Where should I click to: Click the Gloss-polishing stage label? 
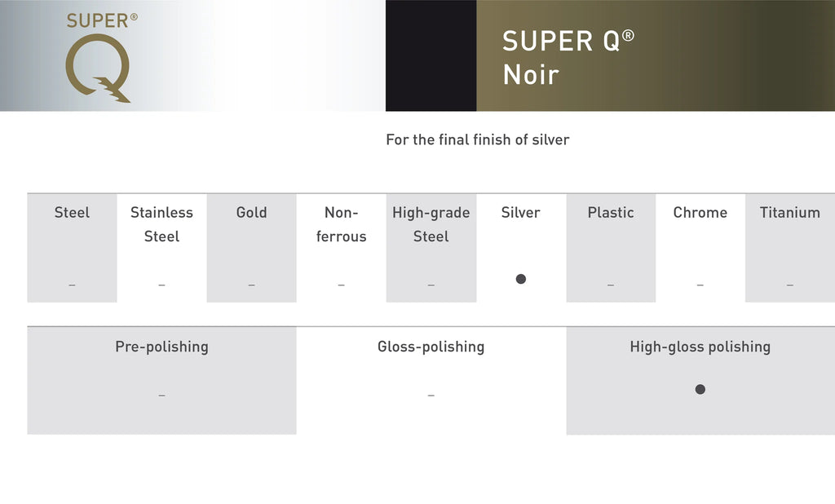click(x=431, y=347)
